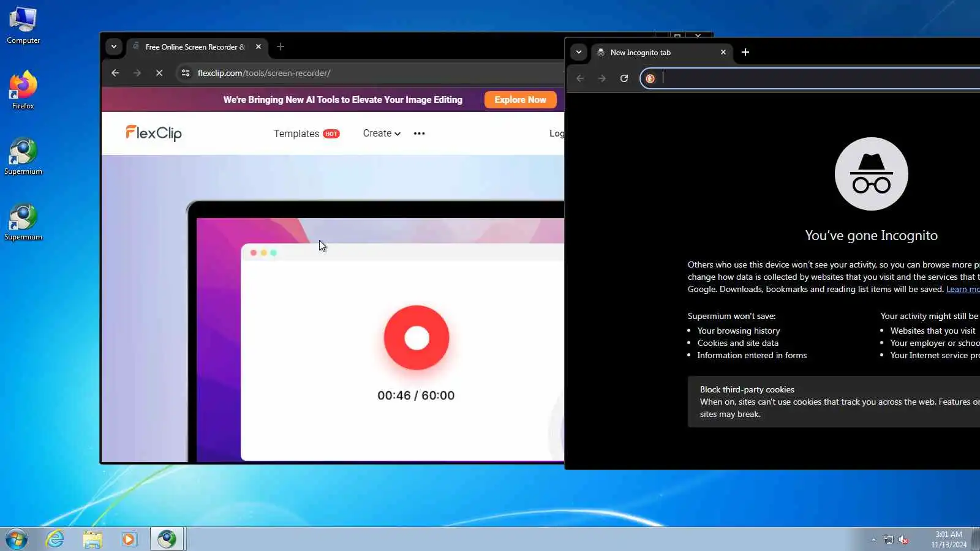This screenshot has width=980, height=551.
Task: Click "Websites that you visit" list item
Action: (933, 331)
